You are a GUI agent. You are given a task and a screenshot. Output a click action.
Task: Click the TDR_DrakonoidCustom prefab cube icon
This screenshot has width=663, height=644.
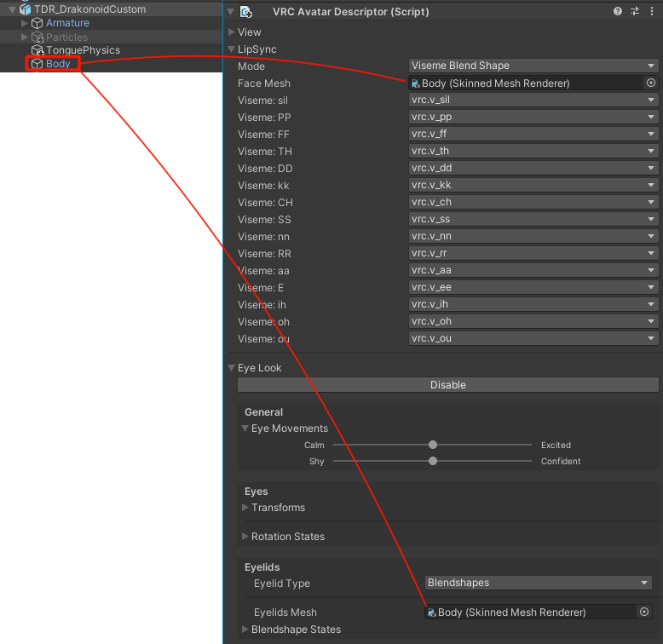pos(25,9)
